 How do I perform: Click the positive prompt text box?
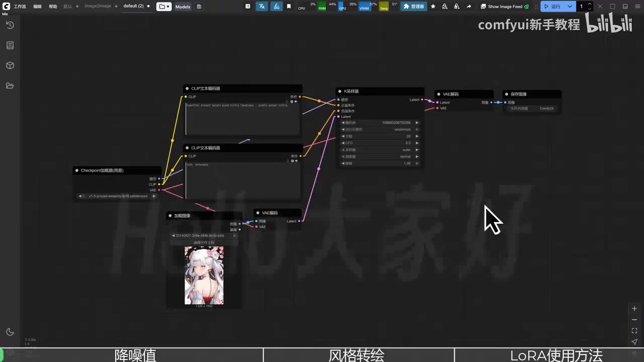point(243,119)
